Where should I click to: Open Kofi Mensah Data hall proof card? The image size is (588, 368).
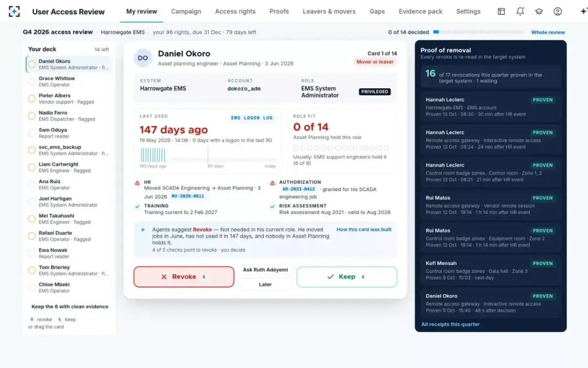pos(490,271)
